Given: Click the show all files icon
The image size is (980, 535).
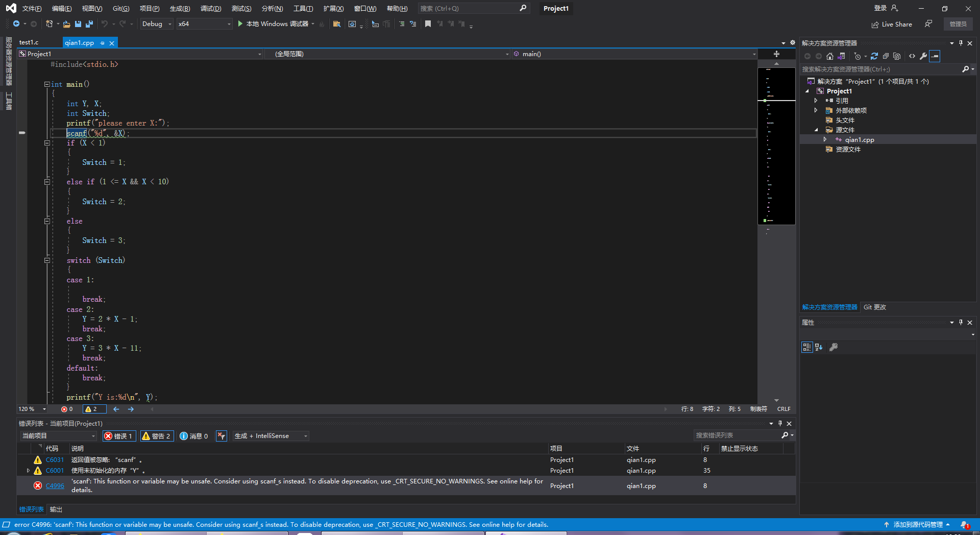Looking at the screenshot, I should click(897, 56).
